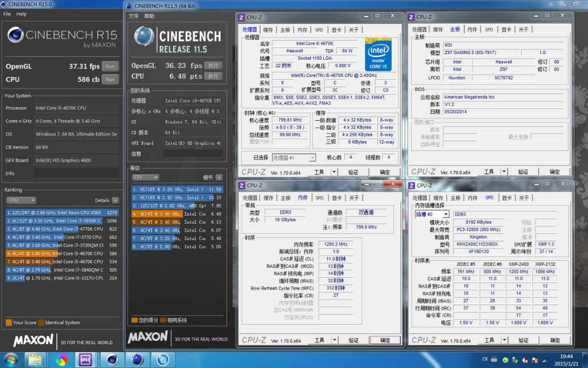Click 执行 next to CPU in R11.5
Screen dimensions: 588x368
point(214,76)
